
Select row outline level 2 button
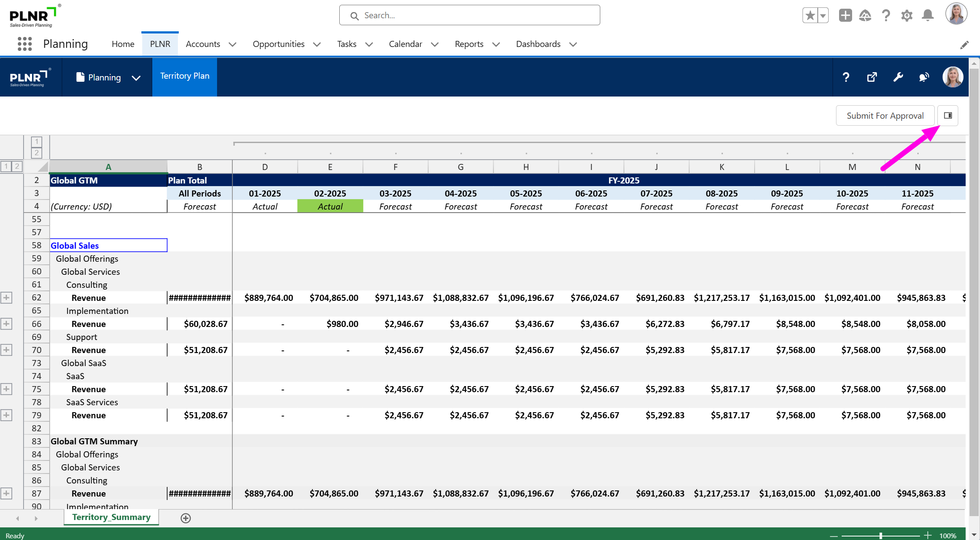click(x=17, y=166)
